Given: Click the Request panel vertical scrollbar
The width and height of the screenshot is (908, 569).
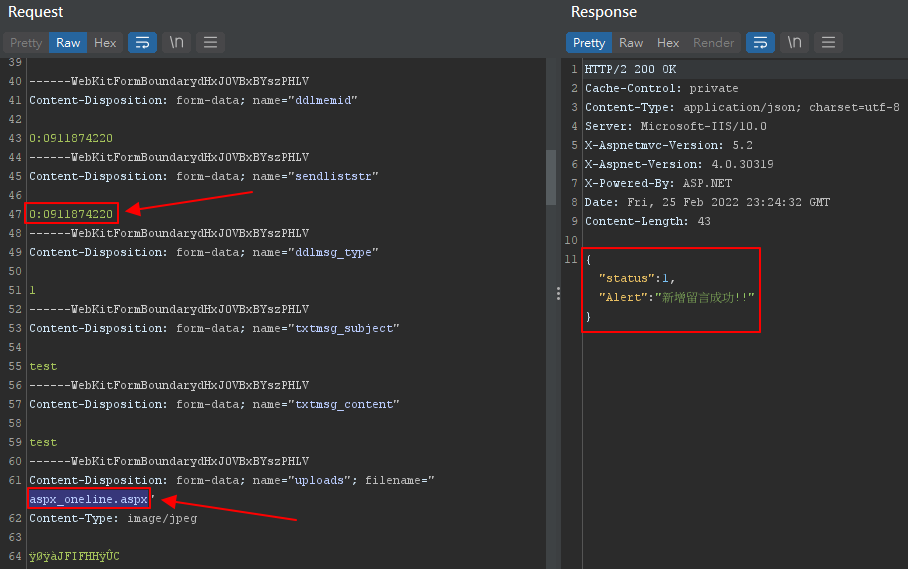Looking at the screenshot, I should [551, 178].
